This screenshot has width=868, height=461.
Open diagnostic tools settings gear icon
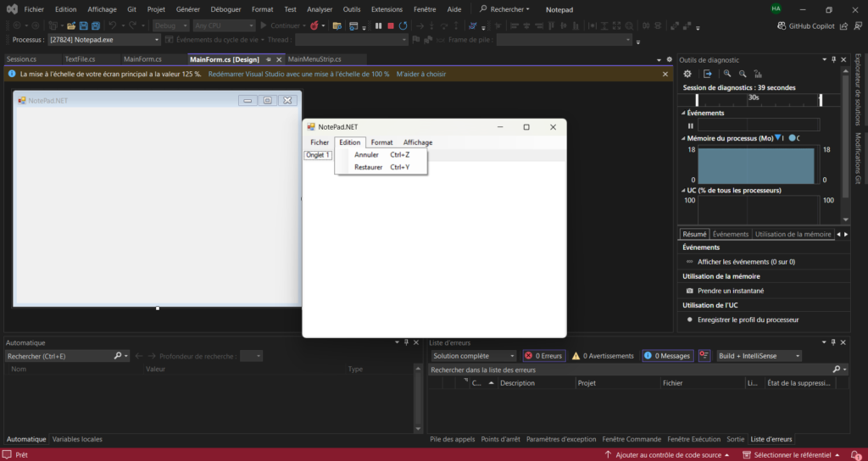(x=687, y=75)
